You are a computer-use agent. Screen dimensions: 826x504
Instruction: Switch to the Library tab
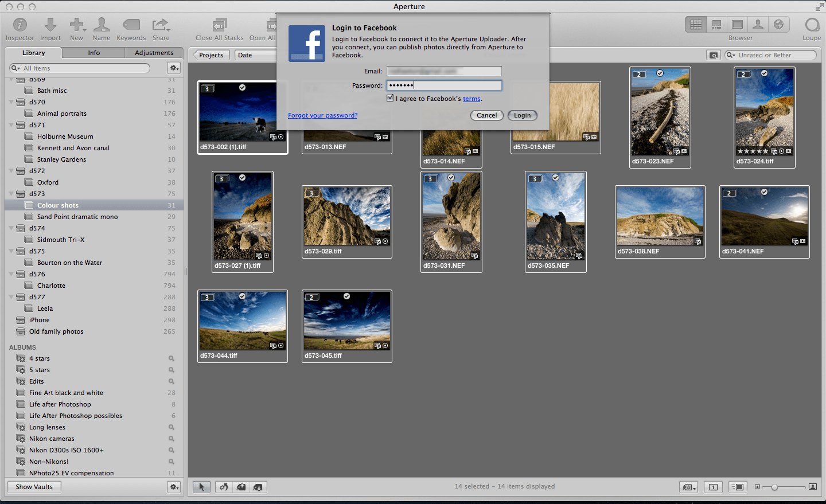tap(34, 53)
